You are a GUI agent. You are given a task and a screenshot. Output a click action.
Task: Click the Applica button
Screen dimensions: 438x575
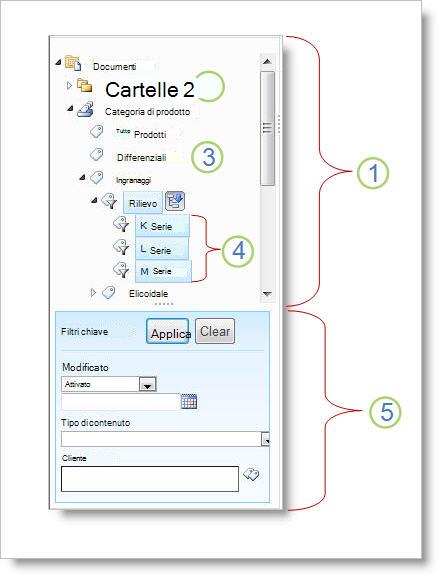tap(168, 331)
